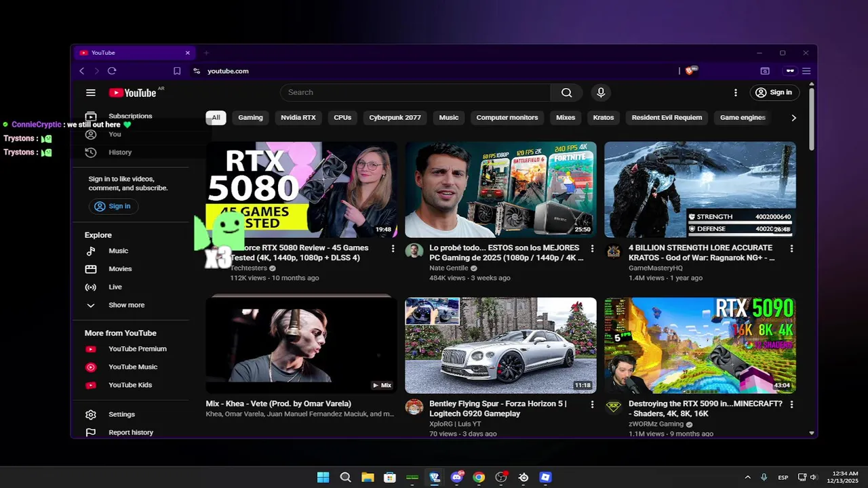Select the Nvidia RTX chip
This screenshot has height=488, width=868.
[298, 118]
